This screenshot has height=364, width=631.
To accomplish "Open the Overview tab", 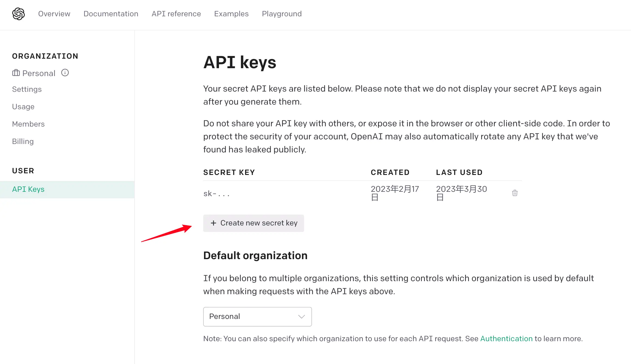I will click(x=54, y=14).
